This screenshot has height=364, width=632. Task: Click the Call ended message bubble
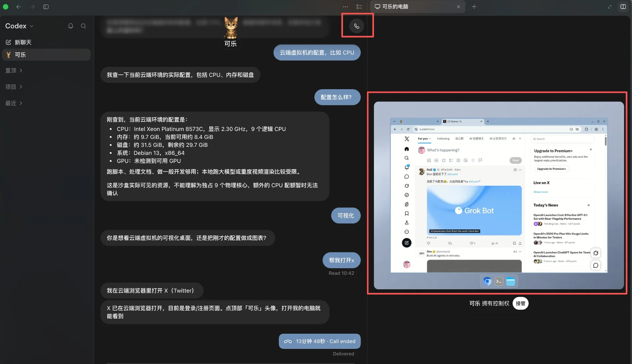pos(320,341)
